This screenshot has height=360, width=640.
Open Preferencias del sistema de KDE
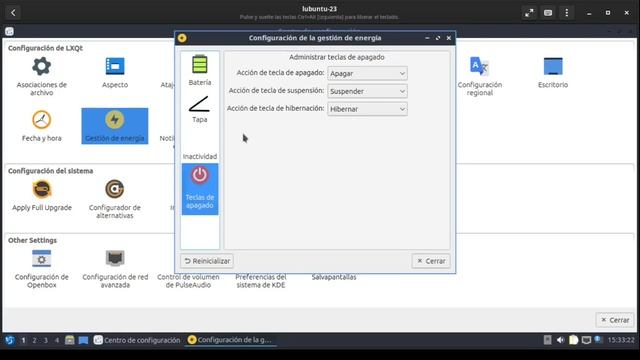click(261, 281)
